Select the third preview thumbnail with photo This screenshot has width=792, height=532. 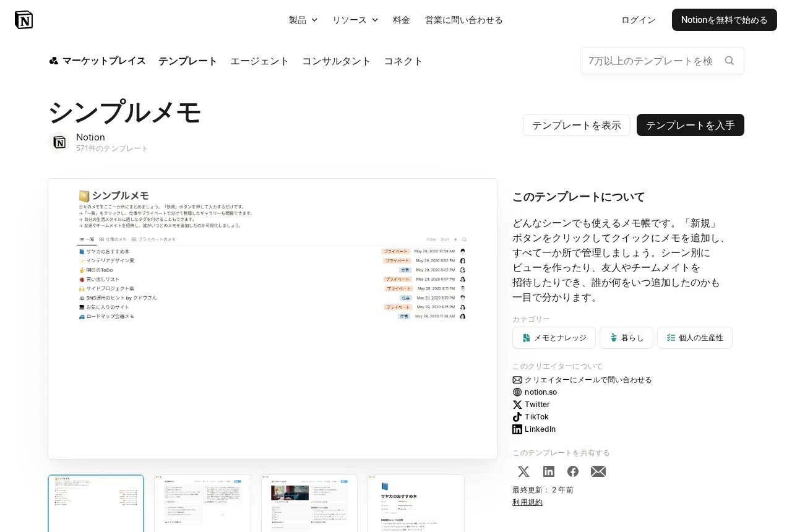click(309, 504)
